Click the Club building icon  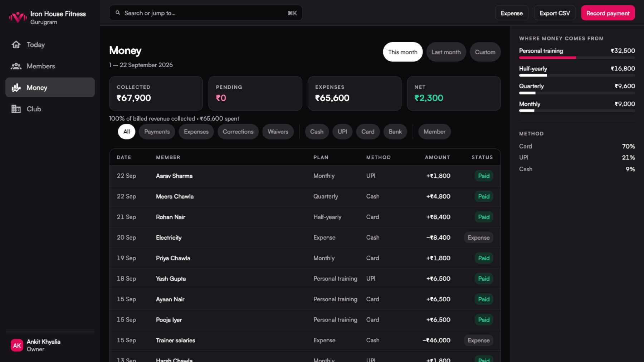(16, 109)
